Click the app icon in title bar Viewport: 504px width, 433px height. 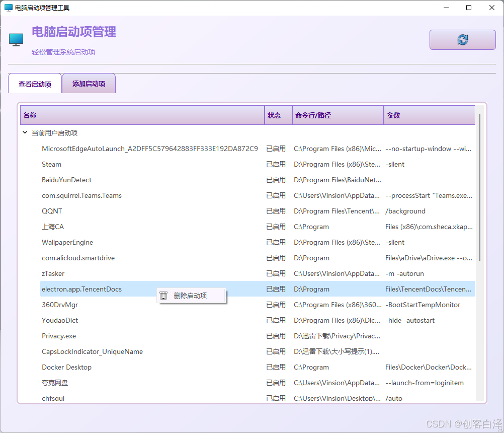tap(9, 8)
